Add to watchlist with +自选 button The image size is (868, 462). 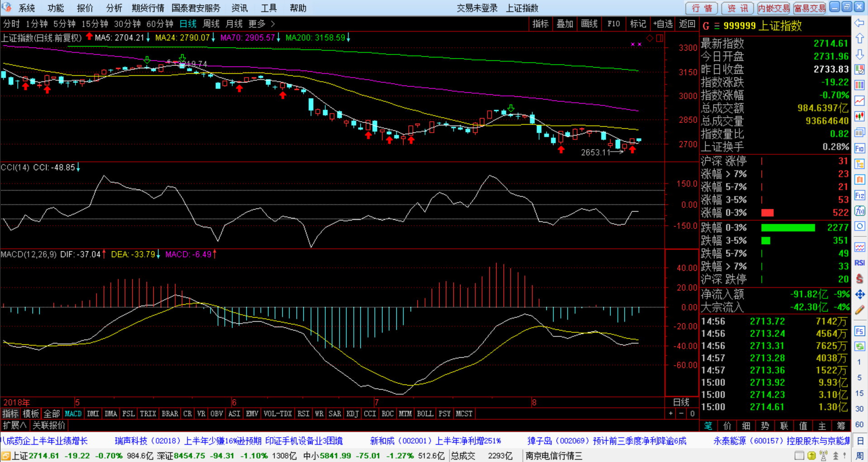pyautogui.click(x=663, y=24)
